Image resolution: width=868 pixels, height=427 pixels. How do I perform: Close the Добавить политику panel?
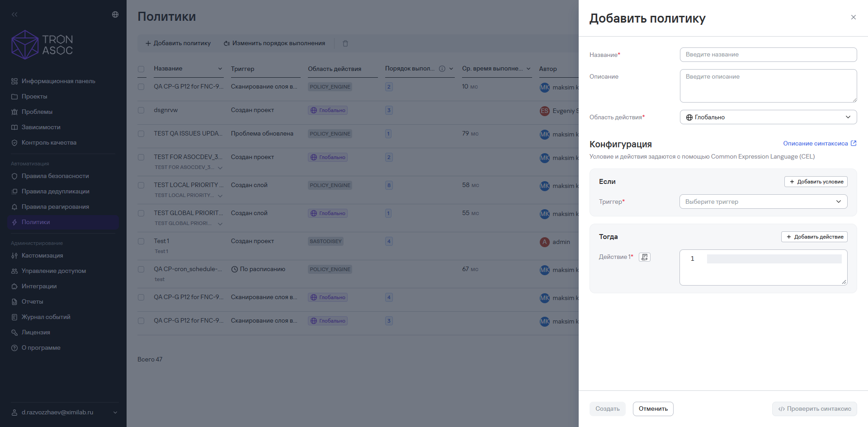(x=854, y=17)
